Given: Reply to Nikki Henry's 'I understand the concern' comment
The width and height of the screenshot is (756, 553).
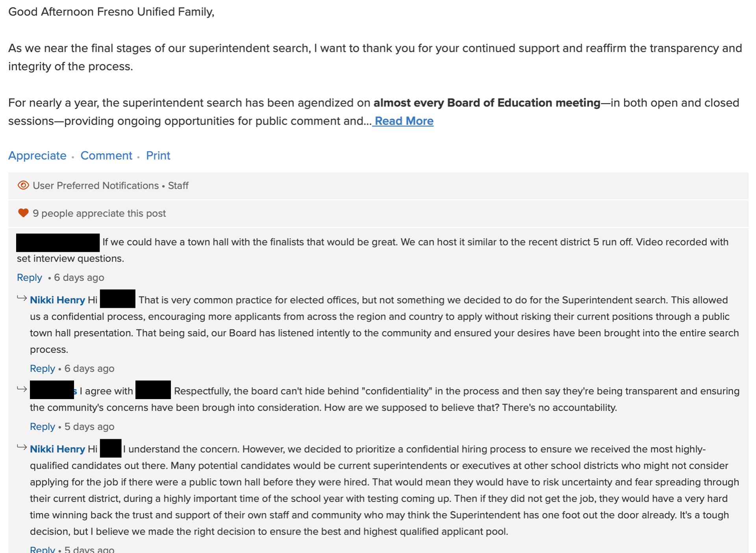Looking at the screenshot, I should tap(42, 549).
